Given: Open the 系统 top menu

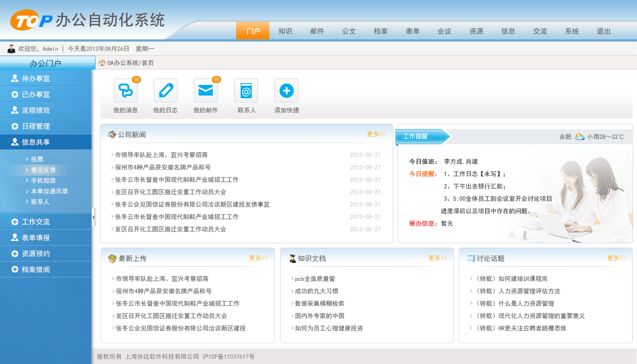Looking at the screenshot, I should [x=572, y=31].
